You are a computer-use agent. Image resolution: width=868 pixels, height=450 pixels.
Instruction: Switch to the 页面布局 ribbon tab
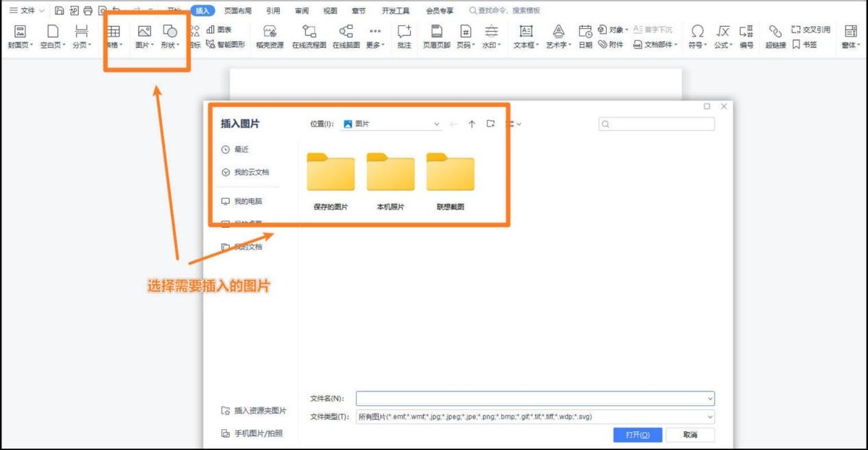239,10
